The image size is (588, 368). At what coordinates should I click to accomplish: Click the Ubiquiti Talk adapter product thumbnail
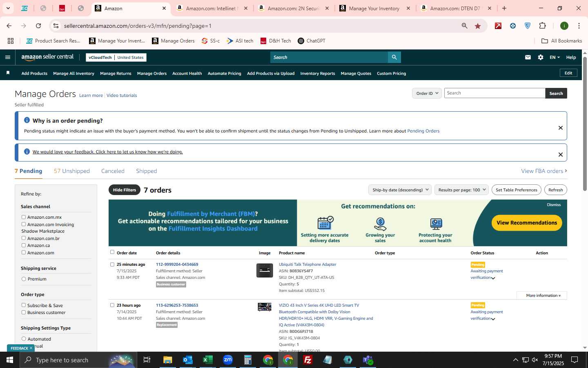click(265, 270)
